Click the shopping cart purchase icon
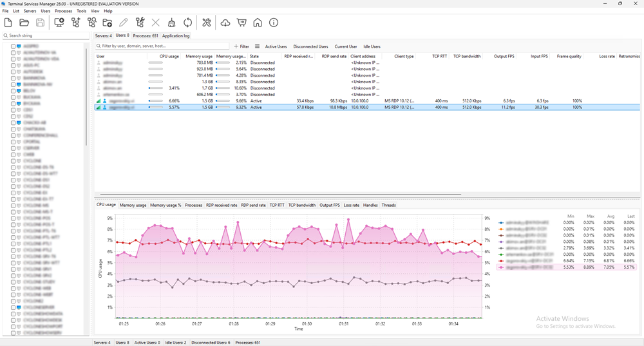 point(241,23)
